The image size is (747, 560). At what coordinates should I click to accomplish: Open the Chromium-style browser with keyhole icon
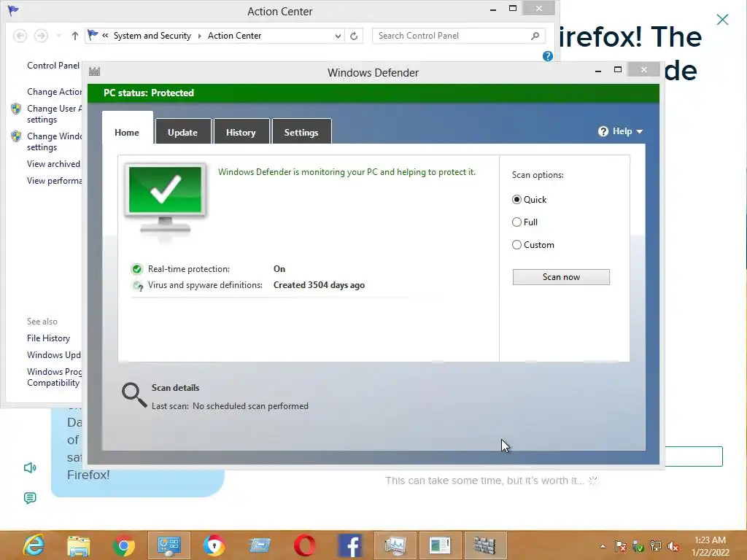[214, 545]
